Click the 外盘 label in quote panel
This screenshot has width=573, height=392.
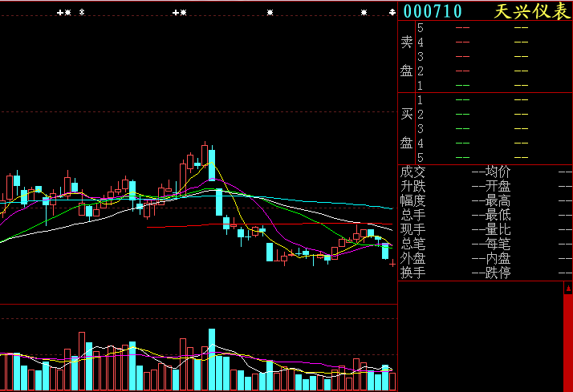[x=413, y=259]
